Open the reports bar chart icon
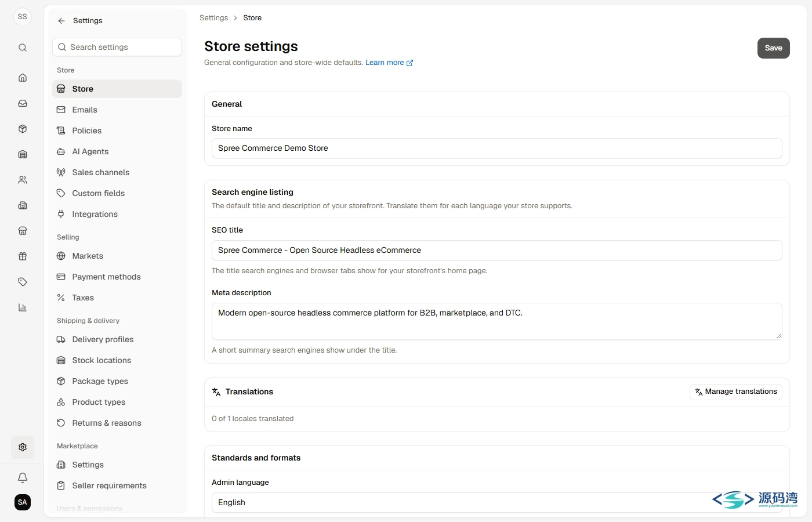812x522 pixels. click(23, 307)
